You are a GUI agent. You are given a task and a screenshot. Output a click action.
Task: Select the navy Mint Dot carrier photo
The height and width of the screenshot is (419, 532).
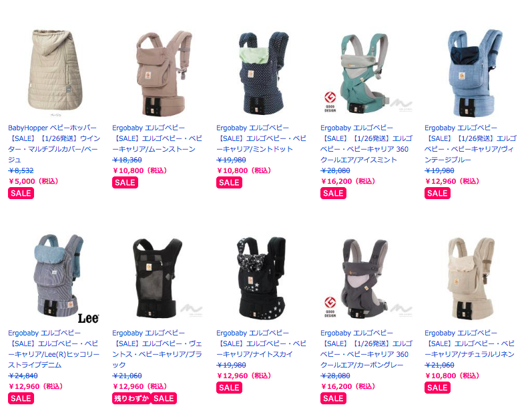(263, 73)
